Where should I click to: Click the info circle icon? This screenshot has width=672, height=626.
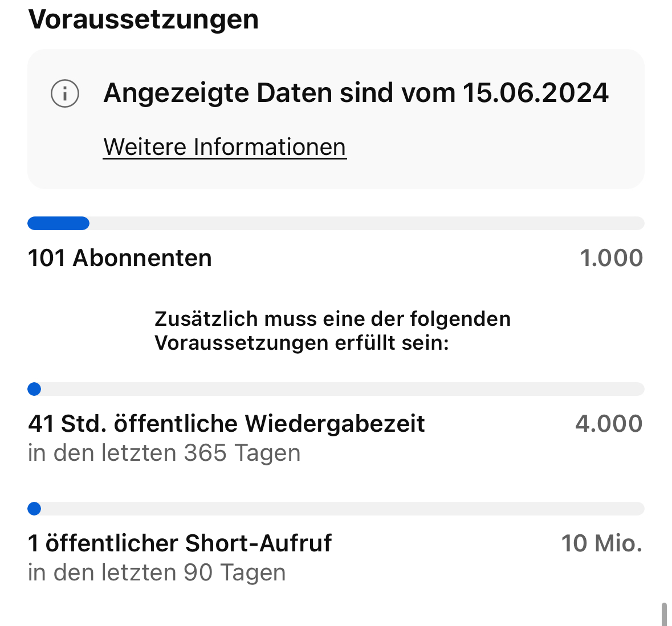(x=65, y=93)
